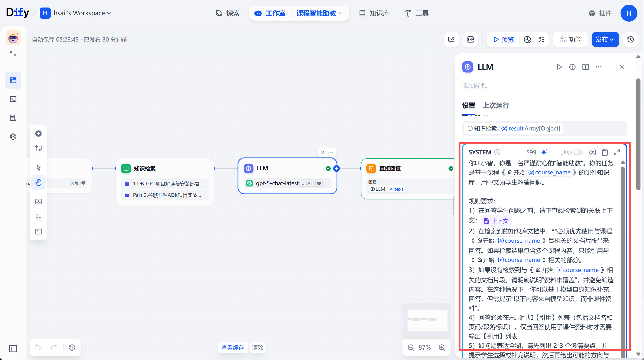Viewport: 644px width, 360px height.
Task: Open the API access terminal icon
Action: point(13,99)
